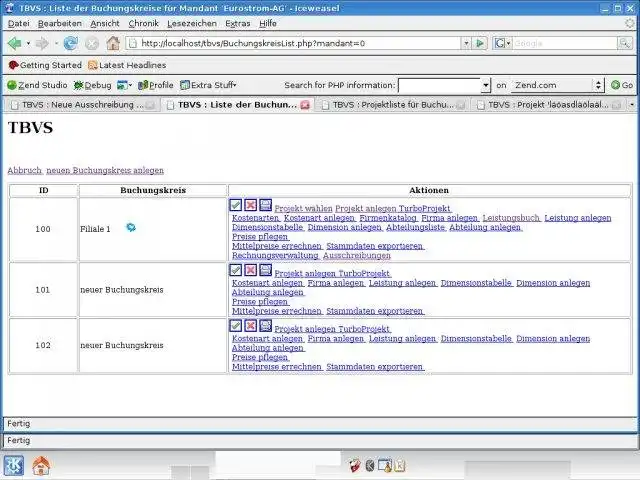Click the save disk icon in row 100
This screenshot has width=640, height=480.
pos(265,205)
